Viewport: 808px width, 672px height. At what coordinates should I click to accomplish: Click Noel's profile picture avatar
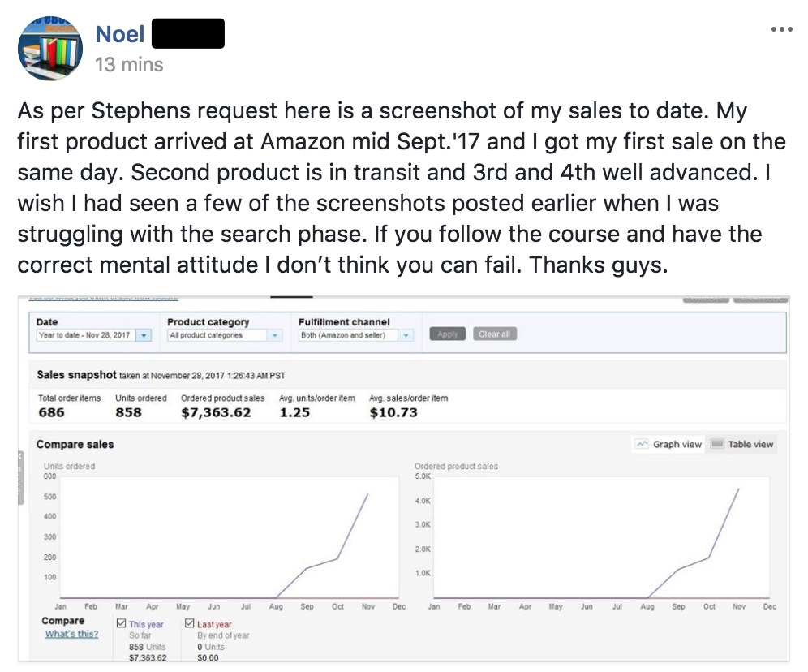click(50, 49)
